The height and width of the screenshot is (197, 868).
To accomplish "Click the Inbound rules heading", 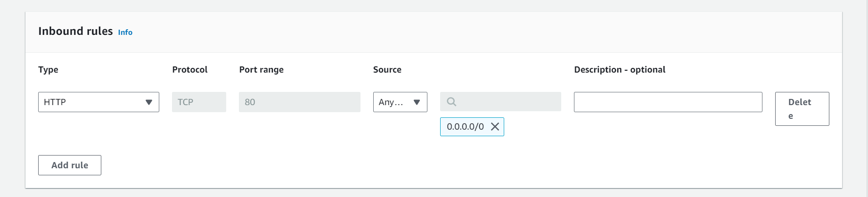I will (75, 31).
